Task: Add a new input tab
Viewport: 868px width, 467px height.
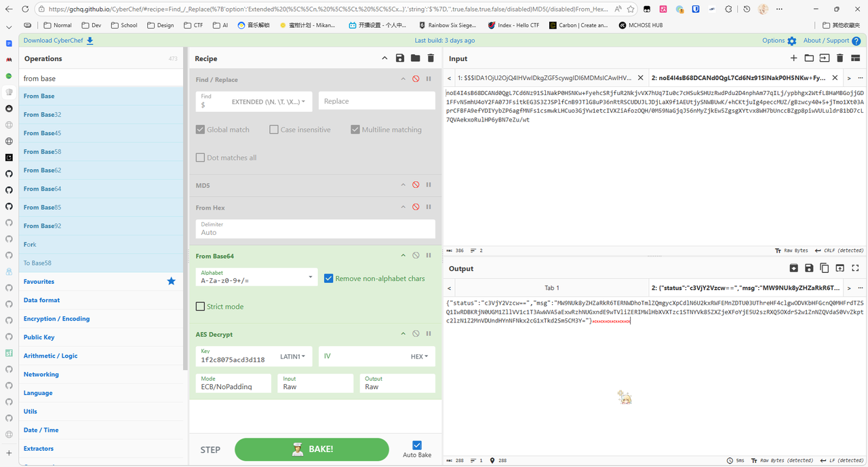Action: [x=793, y=58]
